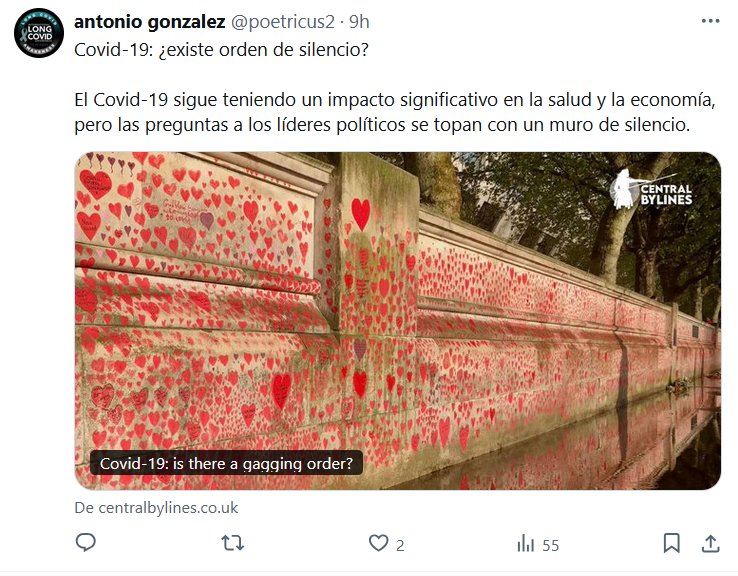Open the Long Covid profile avatar
This screenshot has height=576, width=738.
coord(39,33)
